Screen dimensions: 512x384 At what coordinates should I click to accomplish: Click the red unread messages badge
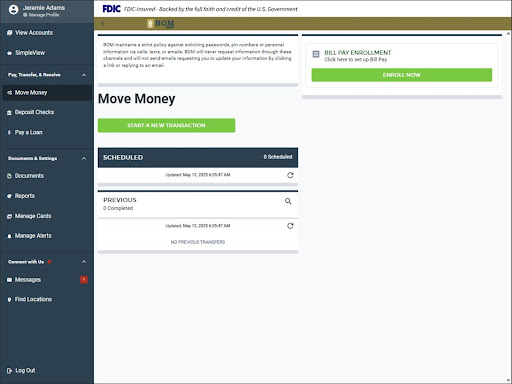pyautogui.click(x=84, y=280)
